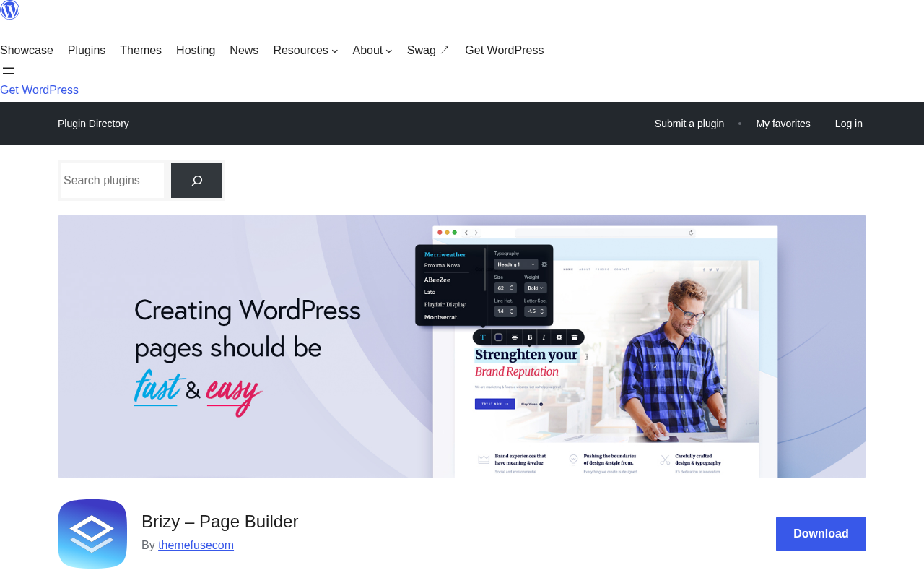This screenshot has width=924, height=578.
Task: Expand the Resources dropdown menu
Action: coord(305,51)
